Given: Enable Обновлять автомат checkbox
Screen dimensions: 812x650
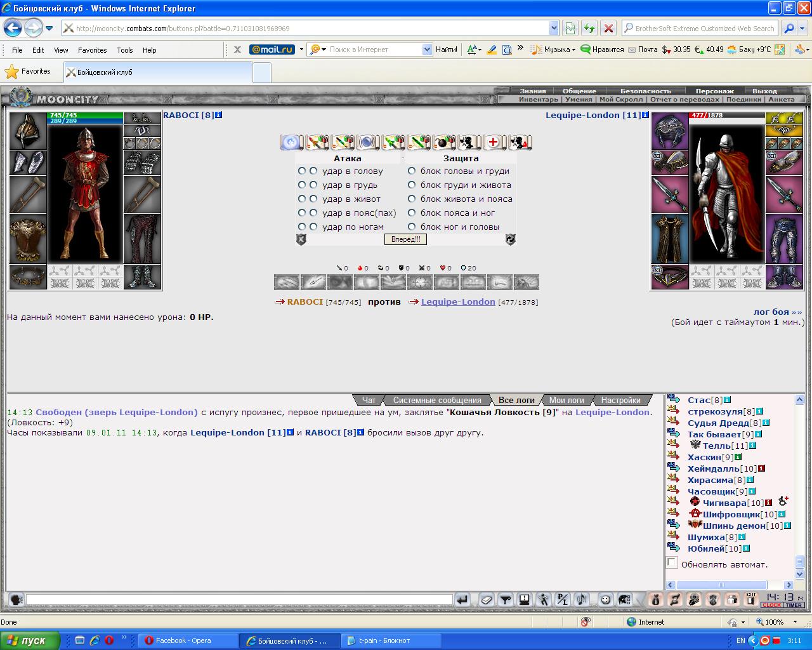Looking at the screenshot, I should pyautogui.click(x=672, y=564).
